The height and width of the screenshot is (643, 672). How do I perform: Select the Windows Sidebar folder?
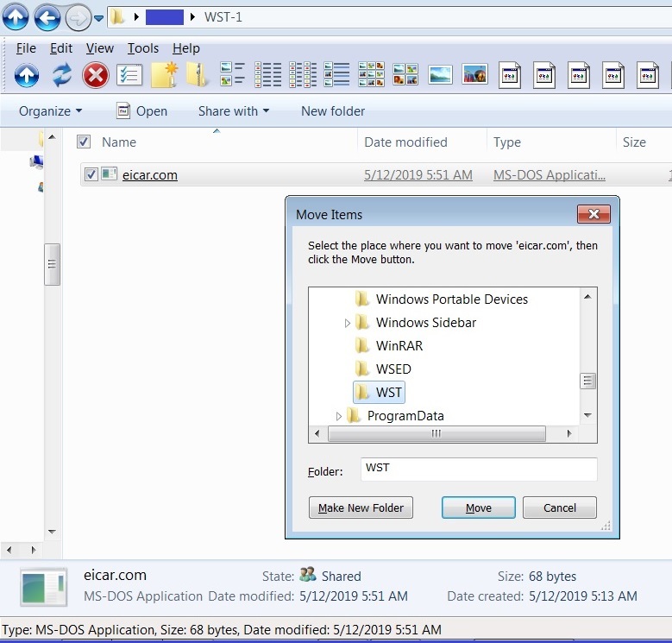[426, 322]
